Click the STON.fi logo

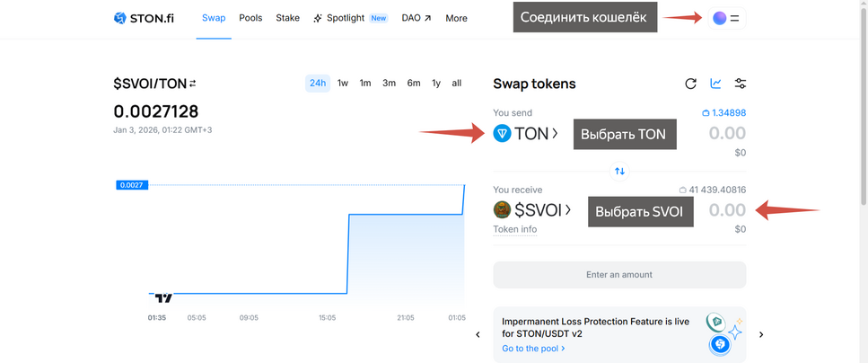144,18
